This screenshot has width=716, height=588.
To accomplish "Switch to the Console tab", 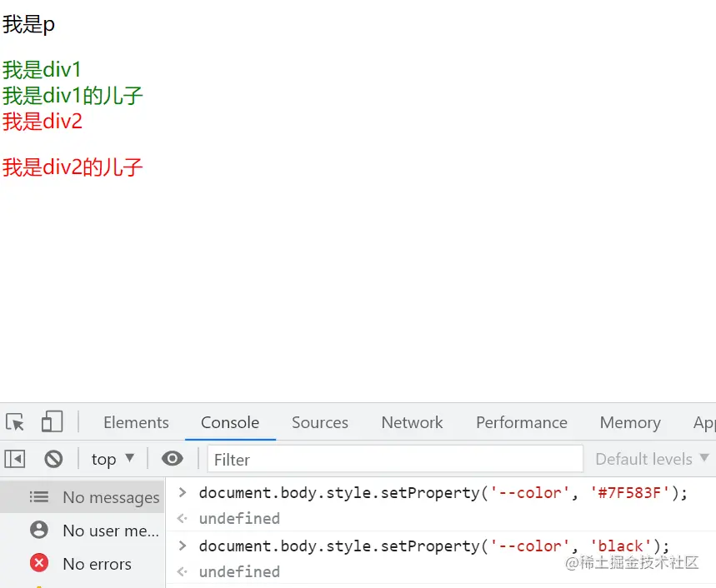I will click(230, 422).
